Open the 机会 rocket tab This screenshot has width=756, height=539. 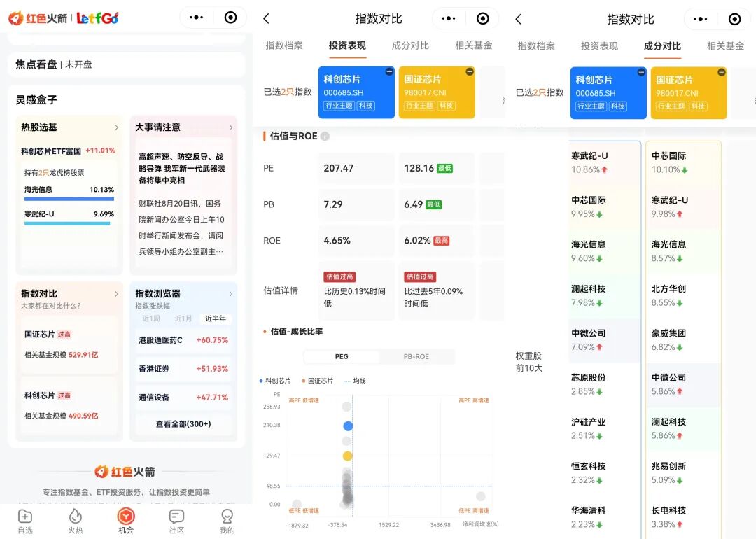coord(125,521)
